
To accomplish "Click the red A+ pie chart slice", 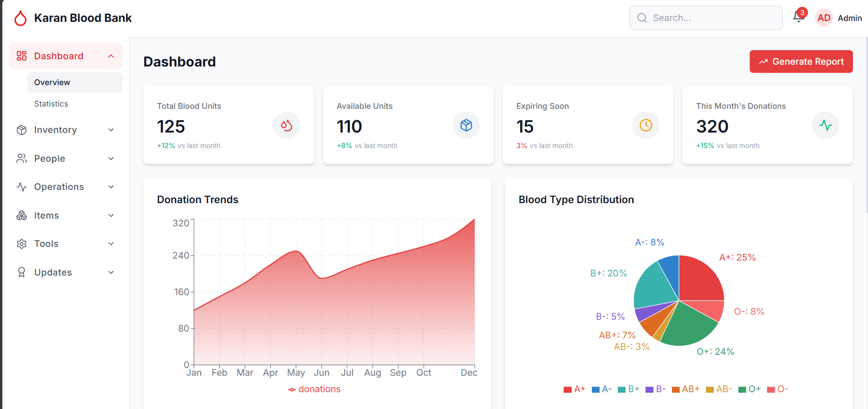I will click(698, 280).
